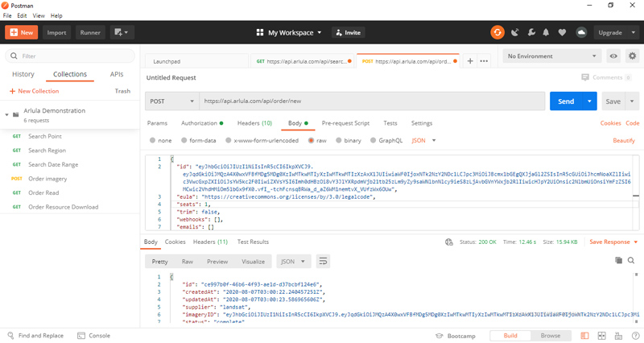This screenshot has width=644, height=343.
Task: Click the new window icon button
Action: tap(122, 32)
